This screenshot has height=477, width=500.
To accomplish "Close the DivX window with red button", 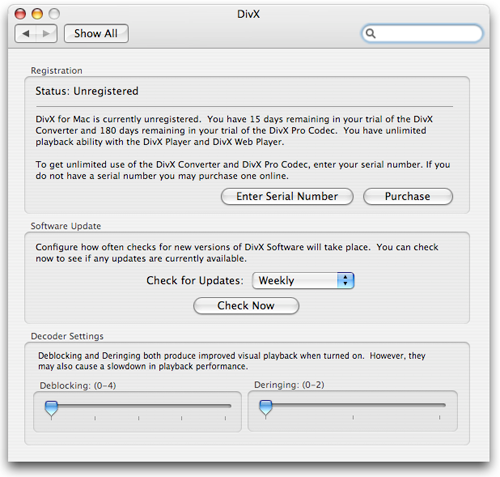I will pos(20,14).
